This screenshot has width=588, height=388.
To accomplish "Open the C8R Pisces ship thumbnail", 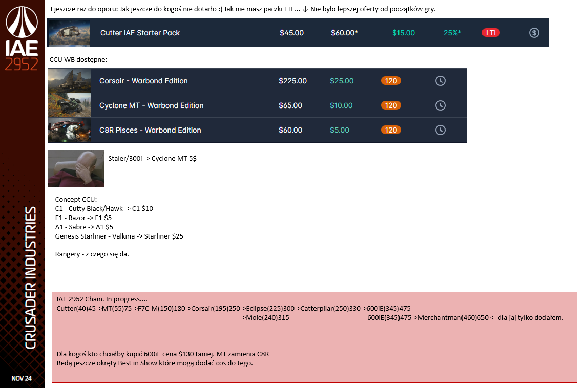I will tap(69, 130).
